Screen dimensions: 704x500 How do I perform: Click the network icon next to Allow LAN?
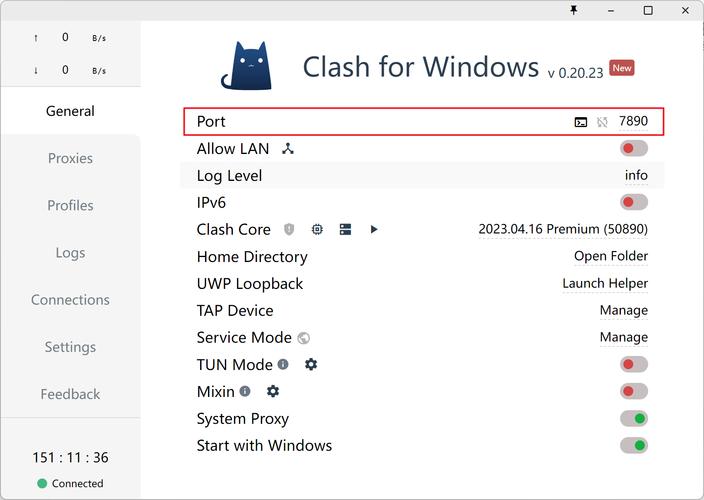tap(288, 149)
